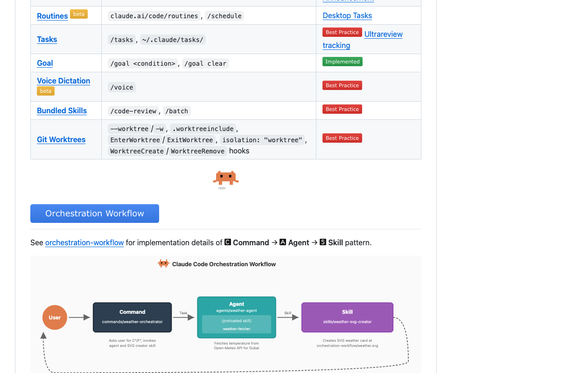Follow the Goal link
Screen dimensions: 588x373
point(45,63)
